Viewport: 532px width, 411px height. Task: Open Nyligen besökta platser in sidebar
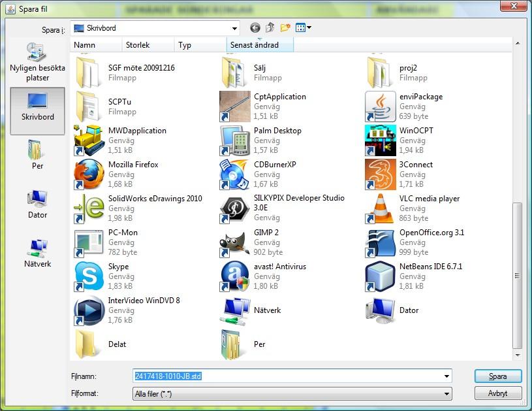click(x=37, y=62)
